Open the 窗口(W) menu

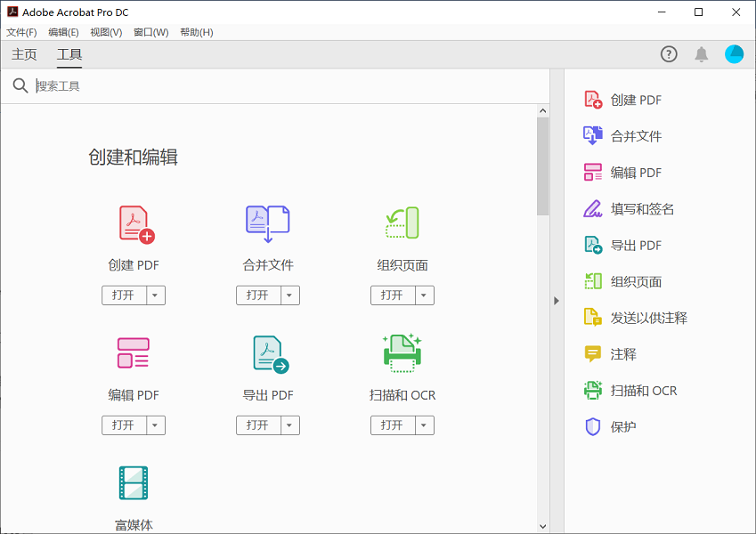pyautogui.click(x=150, y=32)
